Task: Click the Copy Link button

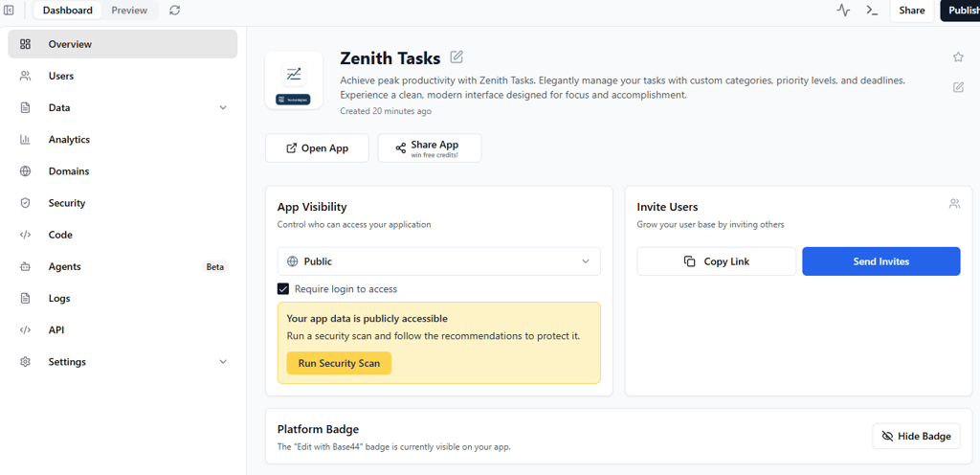Action: click(716, 261)
